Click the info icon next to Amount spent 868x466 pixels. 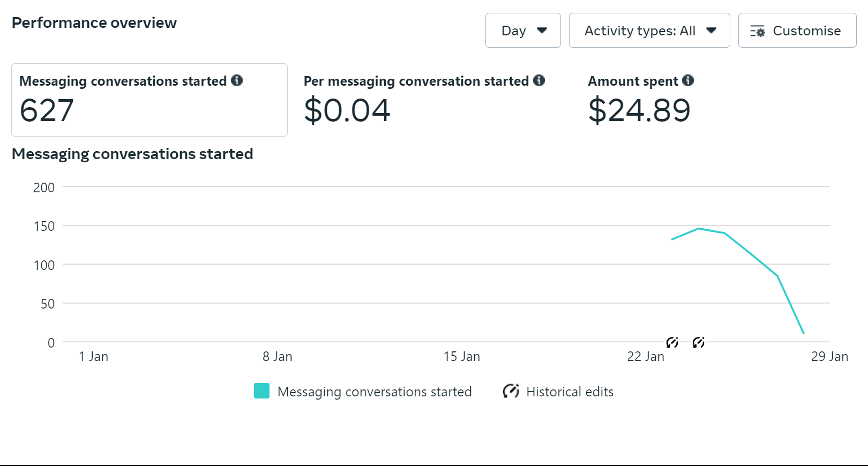coord(688,80)
